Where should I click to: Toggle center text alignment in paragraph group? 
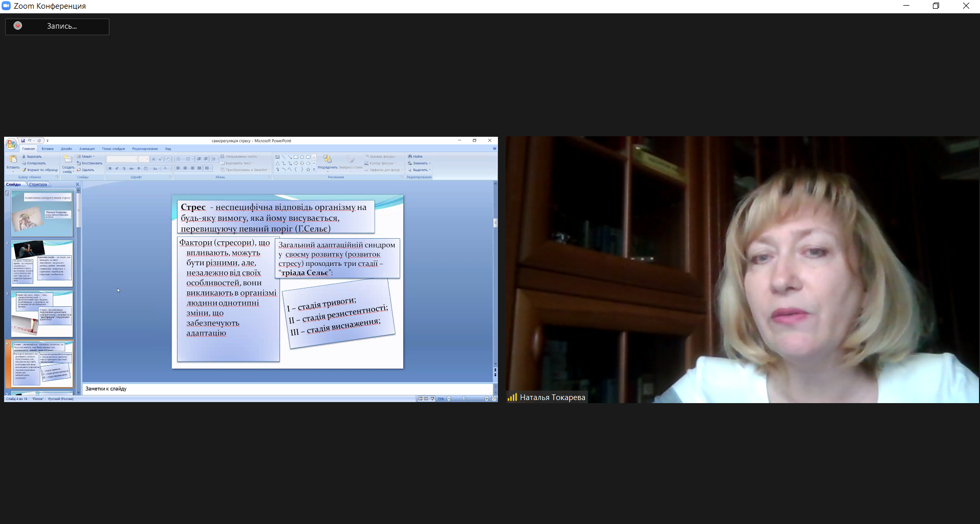185,168
